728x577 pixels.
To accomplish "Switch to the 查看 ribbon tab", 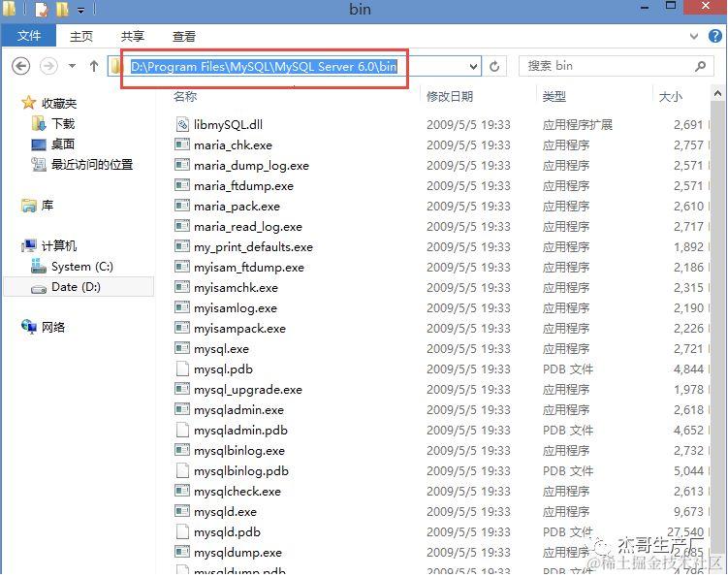I will (x=184, y=36).
